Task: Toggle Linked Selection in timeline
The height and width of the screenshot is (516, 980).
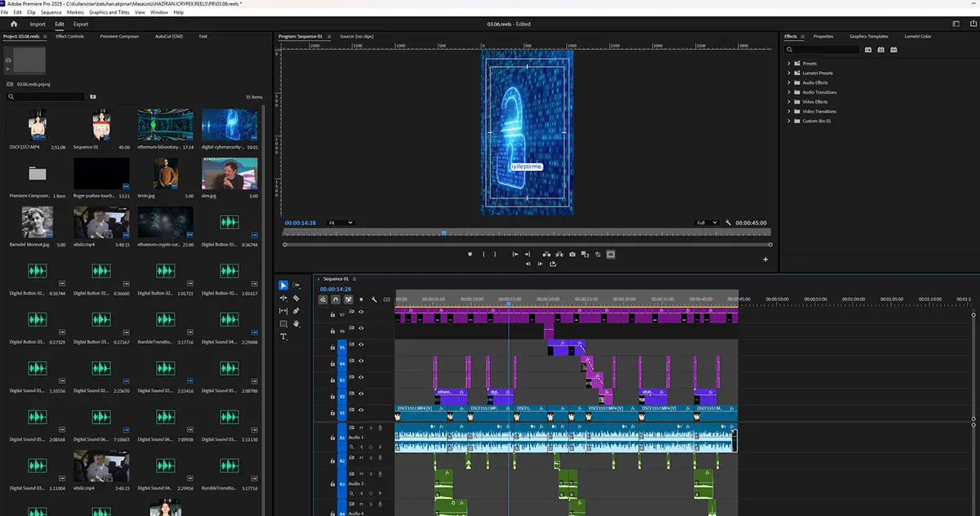Action: (x=349, y=300)
